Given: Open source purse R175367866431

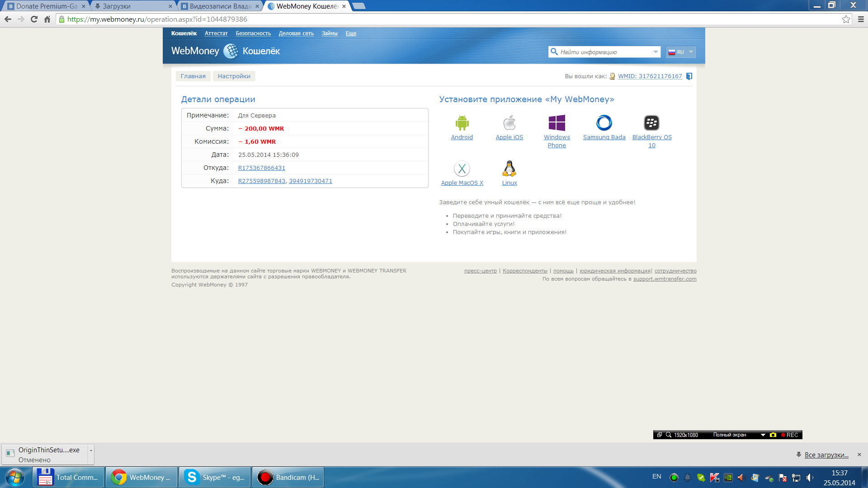Looking at the screenshot, I should (x=261, y=168).
